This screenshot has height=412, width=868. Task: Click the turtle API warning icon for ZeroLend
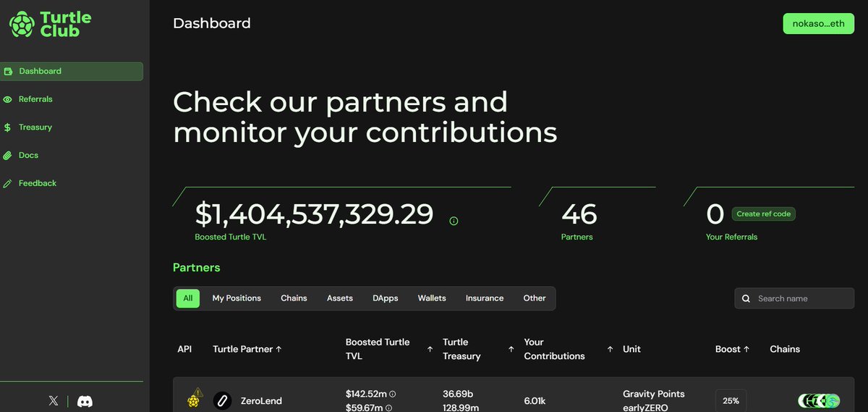coord(194,398)
